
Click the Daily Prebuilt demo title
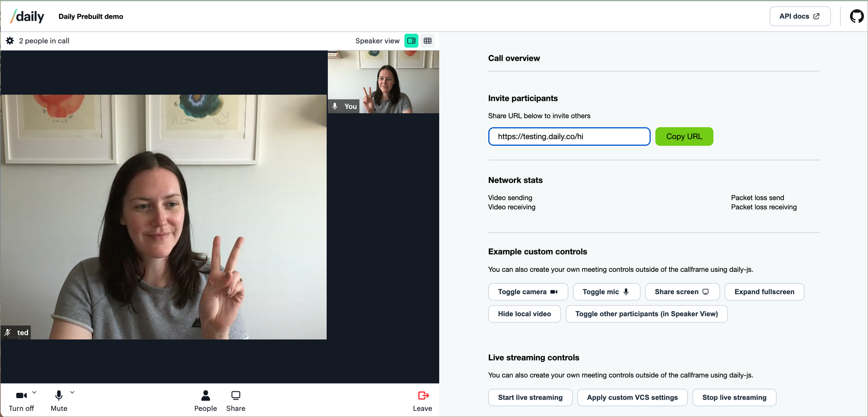coord(91,16)
